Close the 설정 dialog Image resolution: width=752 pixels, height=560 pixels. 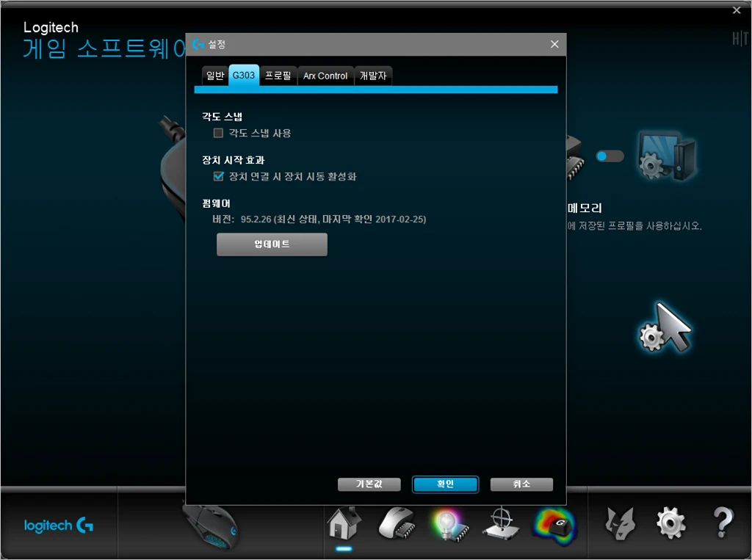[x=555, y=44]
